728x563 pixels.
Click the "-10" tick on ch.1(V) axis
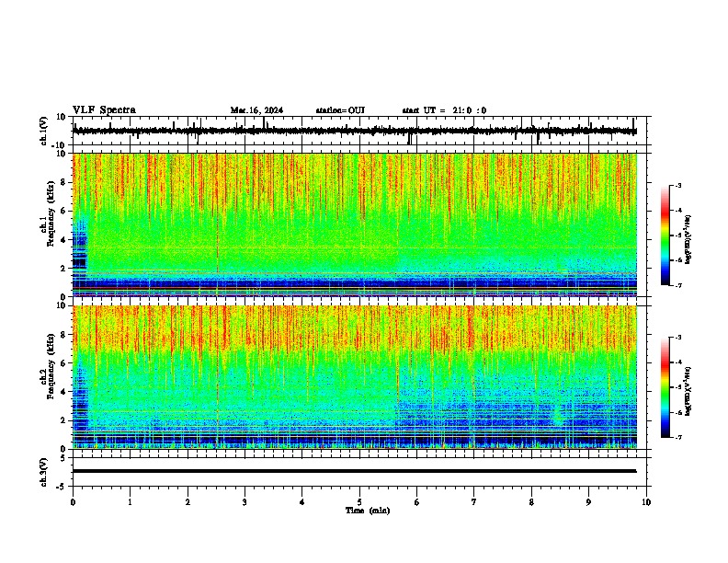click(x=60, y=145)
